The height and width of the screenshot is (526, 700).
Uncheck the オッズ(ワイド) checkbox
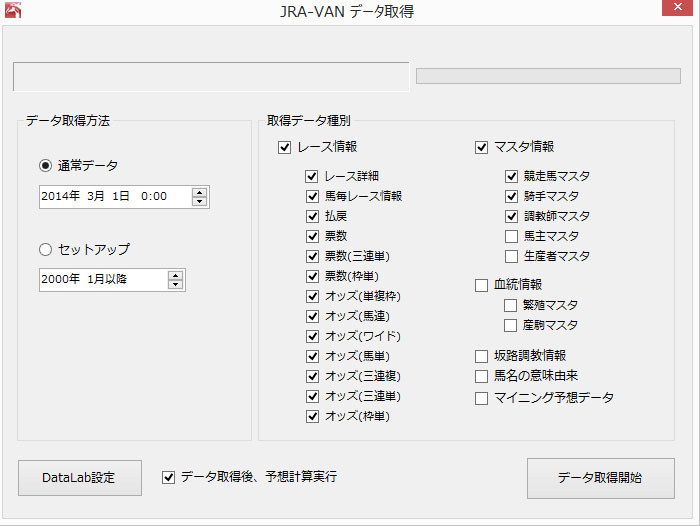click(x=312, y=336)
